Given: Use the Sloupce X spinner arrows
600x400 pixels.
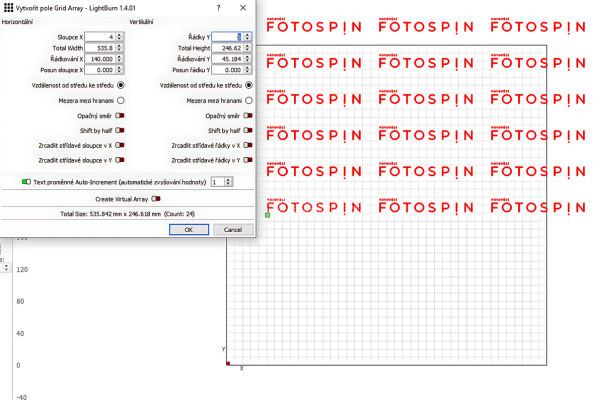Looking at the screenshot, I should pos(119,37).
